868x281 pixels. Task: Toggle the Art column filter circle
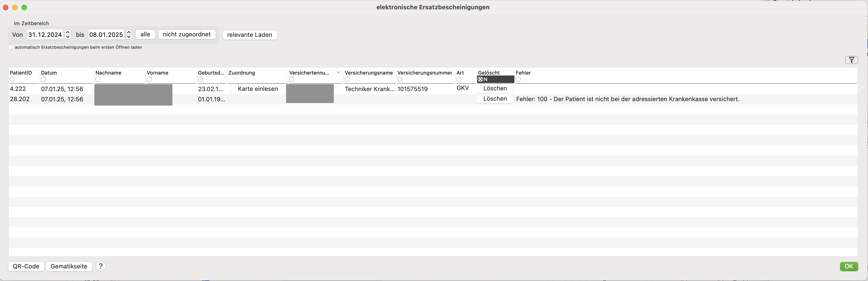tap(459, 79)
